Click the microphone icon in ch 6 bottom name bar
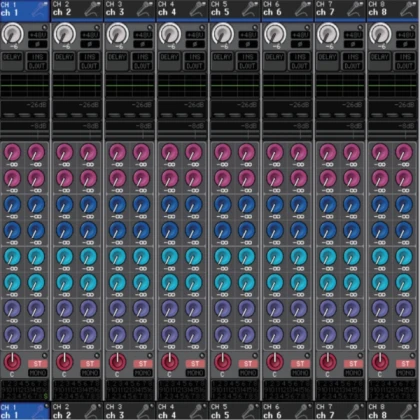The width and height of the screenshot is (420, 420). click(303, 411)
